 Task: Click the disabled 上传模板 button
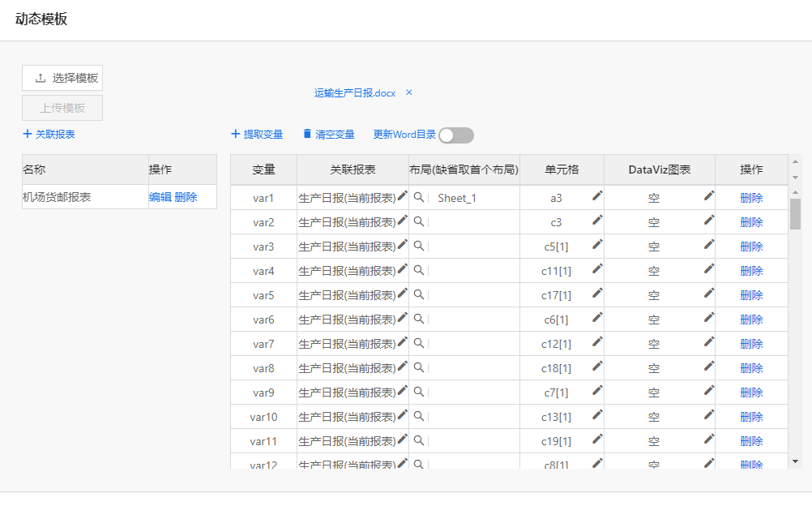[x=62, y=108]
